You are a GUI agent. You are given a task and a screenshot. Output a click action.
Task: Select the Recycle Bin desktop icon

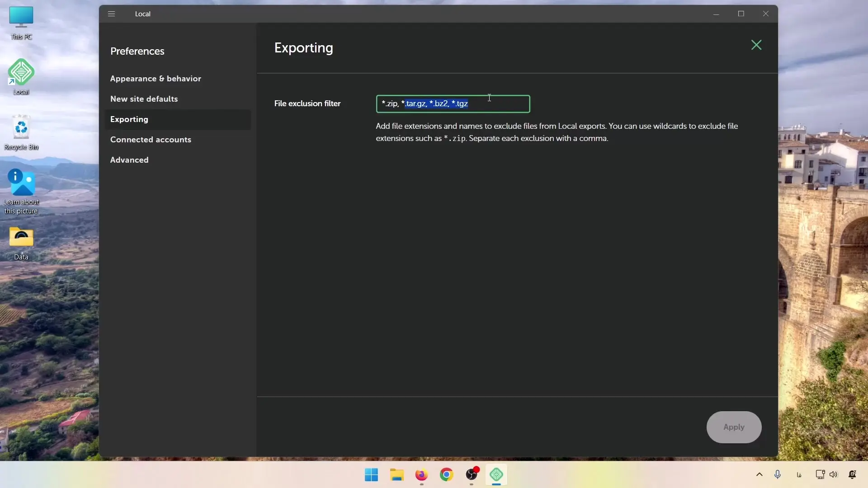(21, 132)
